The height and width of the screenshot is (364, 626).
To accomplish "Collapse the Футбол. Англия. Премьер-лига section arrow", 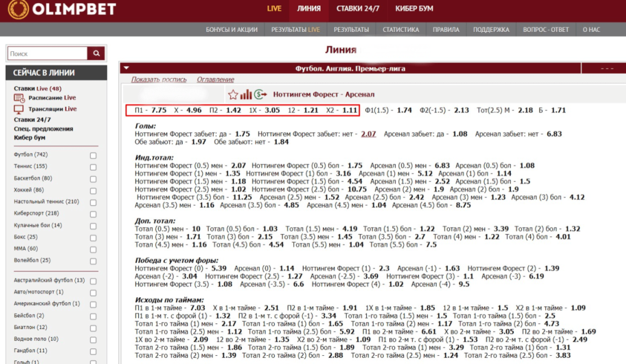I will point(126,68).
